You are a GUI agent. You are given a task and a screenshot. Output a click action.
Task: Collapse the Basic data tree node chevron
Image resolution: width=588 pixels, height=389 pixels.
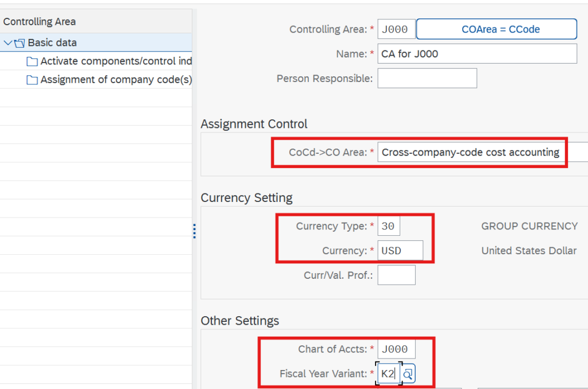pyautogui.click(x=7, y=42)
